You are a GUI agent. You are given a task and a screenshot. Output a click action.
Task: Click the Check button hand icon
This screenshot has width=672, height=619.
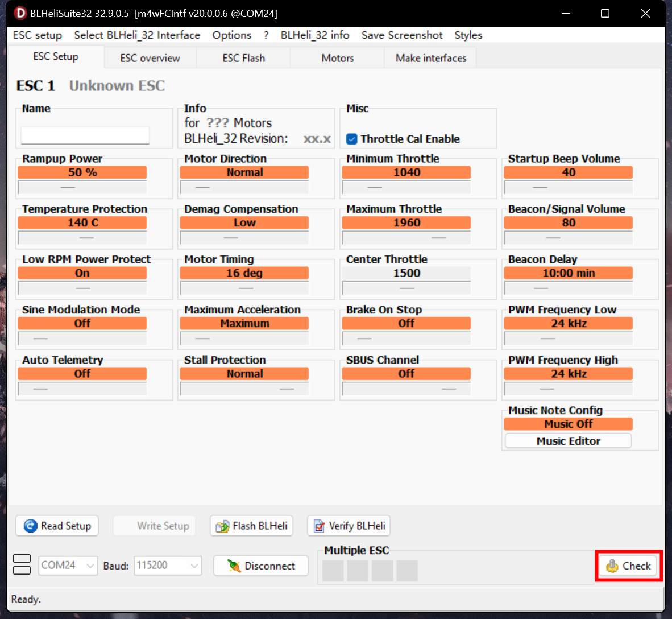coord(612,566)
